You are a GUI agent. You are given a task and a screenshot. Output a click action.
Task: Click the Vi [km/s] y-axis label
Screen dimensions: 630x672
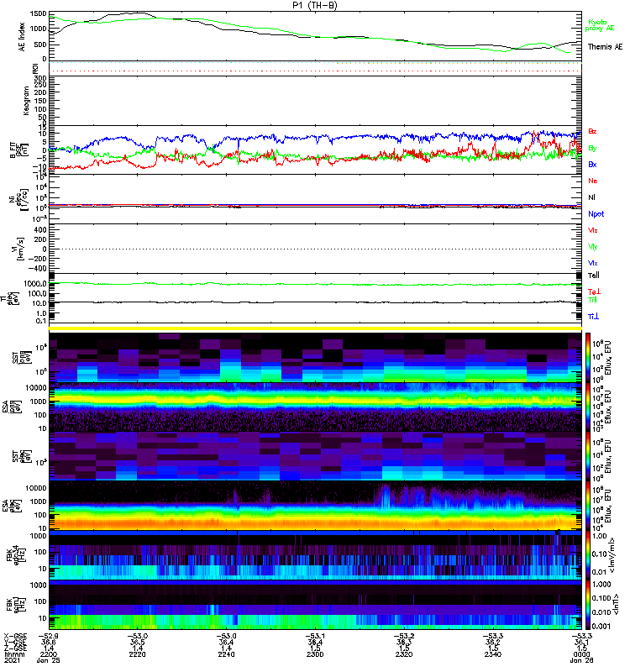[x=19, y=249]
